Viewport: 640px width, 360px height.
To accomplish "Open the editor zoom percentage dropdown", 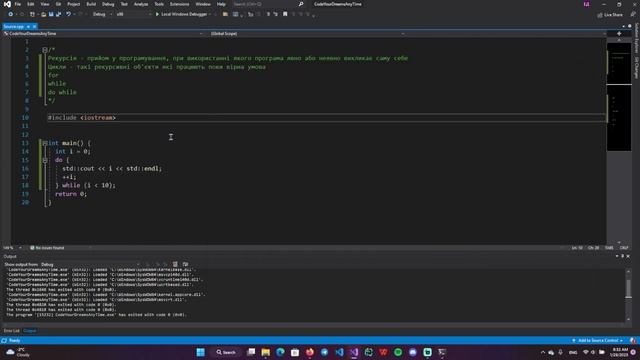I will 12,248.
